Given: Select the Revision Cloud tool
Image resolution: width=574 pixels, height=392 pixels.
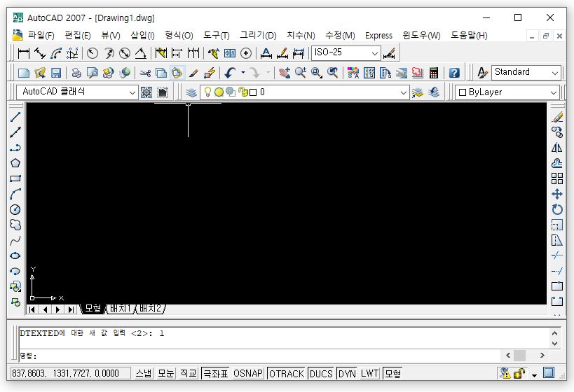Looking at the screenshot, I should click(x=15, y=225).
